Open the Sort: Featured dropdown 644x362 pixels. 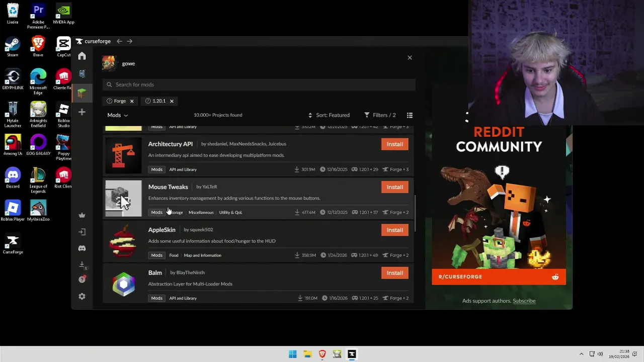pyautogui.click(x=329, y=115)
